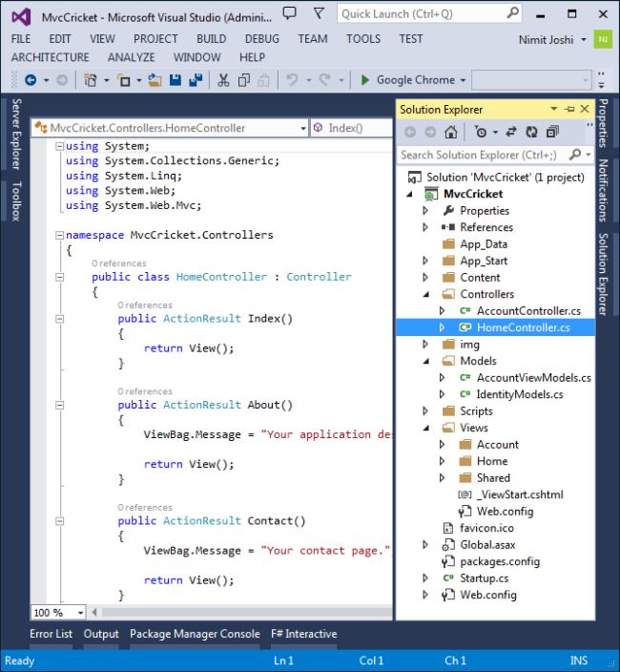Click the Save All toolbar icon

coord(196,80)
